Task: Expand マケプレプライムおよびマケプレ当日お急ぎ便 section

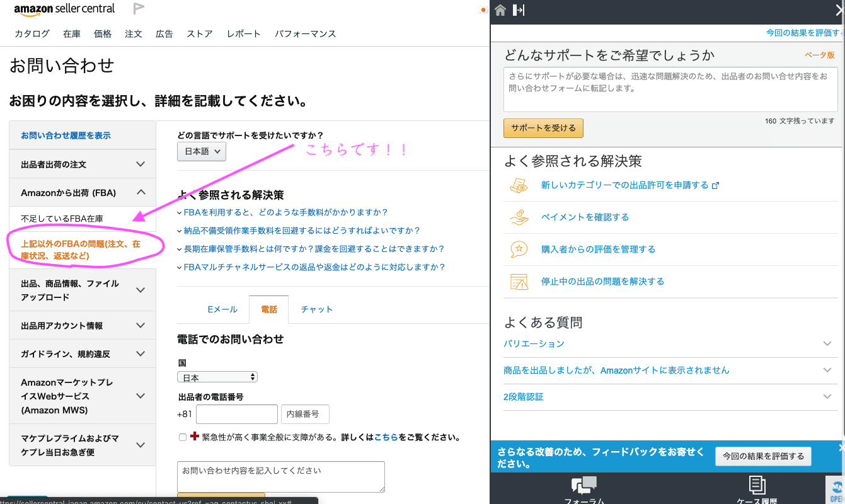Action: coord(83,445)
